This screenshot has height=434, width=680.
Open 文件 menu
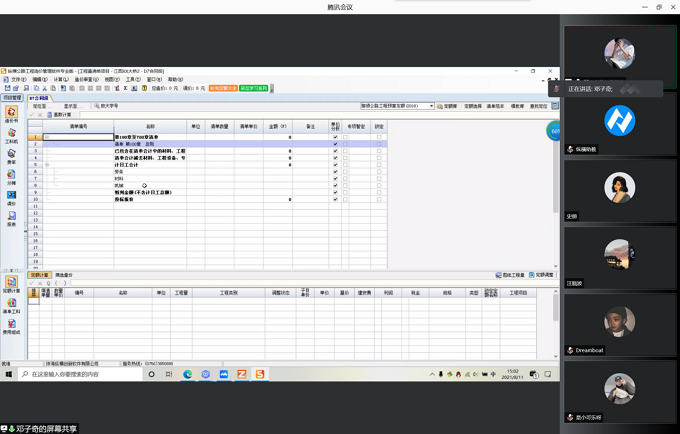[18, 79]
